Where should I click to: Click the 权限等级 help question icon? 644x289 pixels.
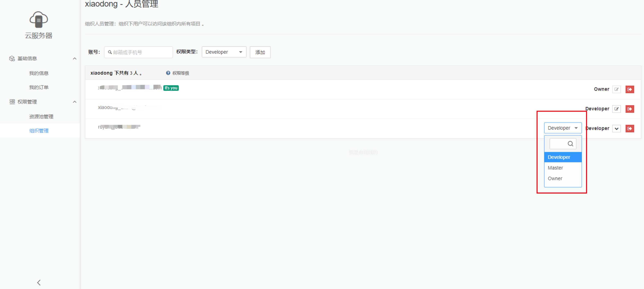point(168,73)
